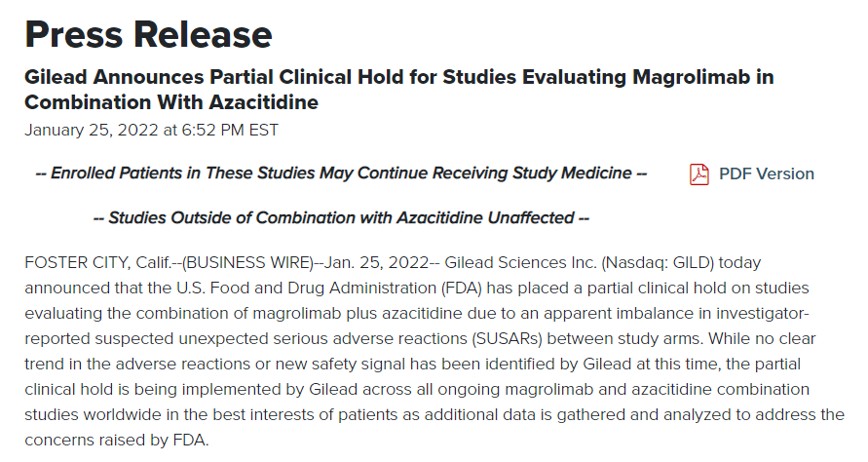Click the (BUSINESS WIRE) text in dateline

pyautogui.click(x=248, y=262)
